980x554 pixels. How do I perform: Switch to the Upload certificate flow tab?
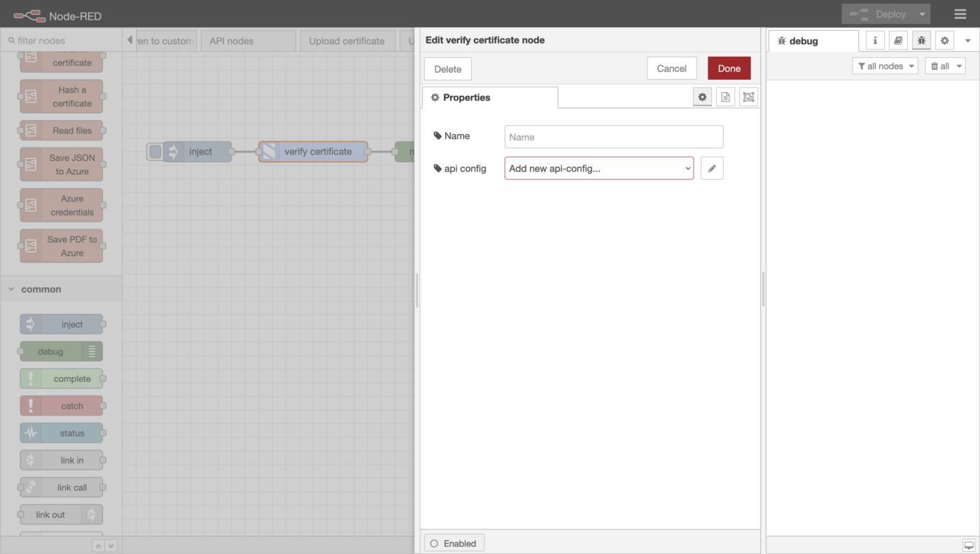[346, 41]
